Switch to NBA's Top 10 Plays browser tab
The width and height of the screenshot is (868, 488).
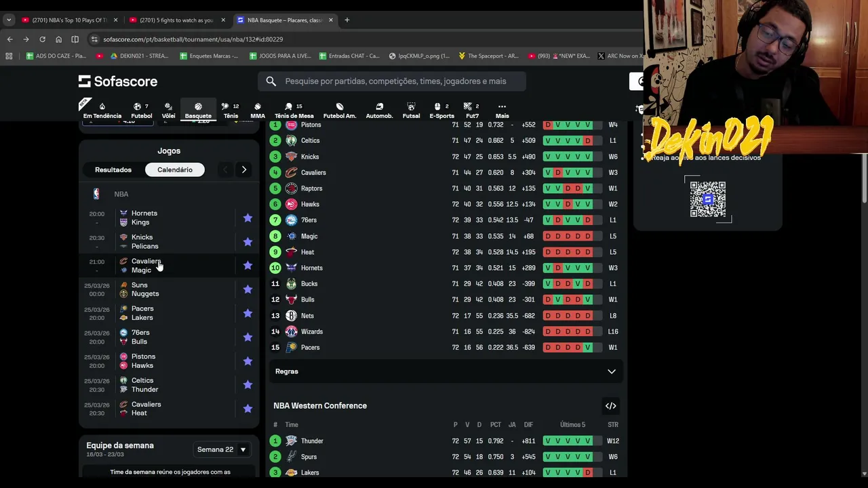[70, 20]
